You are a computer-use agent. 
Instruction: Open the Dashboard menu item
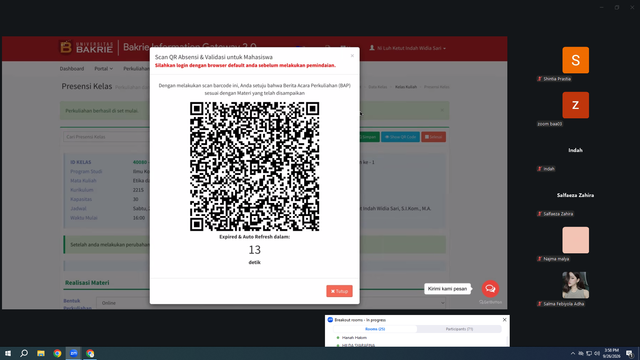[72, 69]
